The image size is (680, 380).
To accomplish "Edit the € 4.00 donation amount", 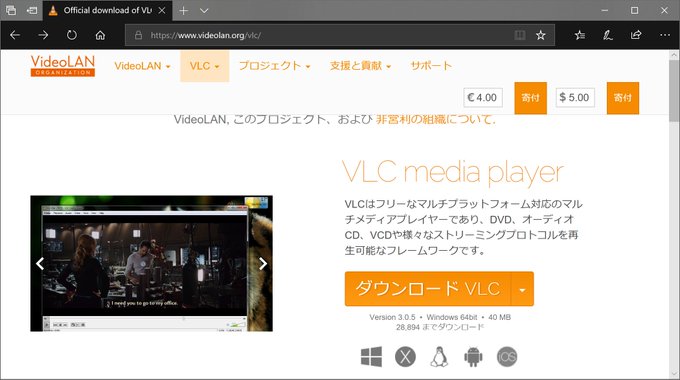I will [x=483, y=98].
